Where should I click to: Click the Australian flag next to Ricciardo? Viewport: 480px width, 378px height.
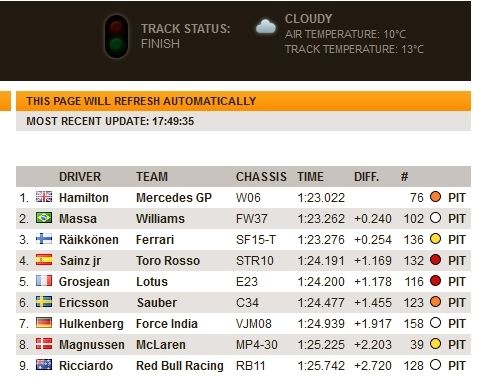tap(44, 365)
